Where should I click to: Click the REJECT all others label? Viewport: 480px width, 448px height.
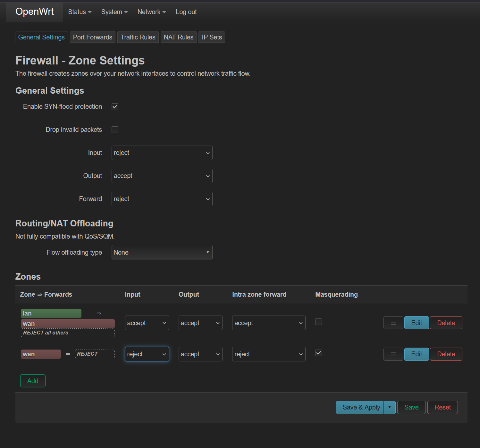pos(68,333)
